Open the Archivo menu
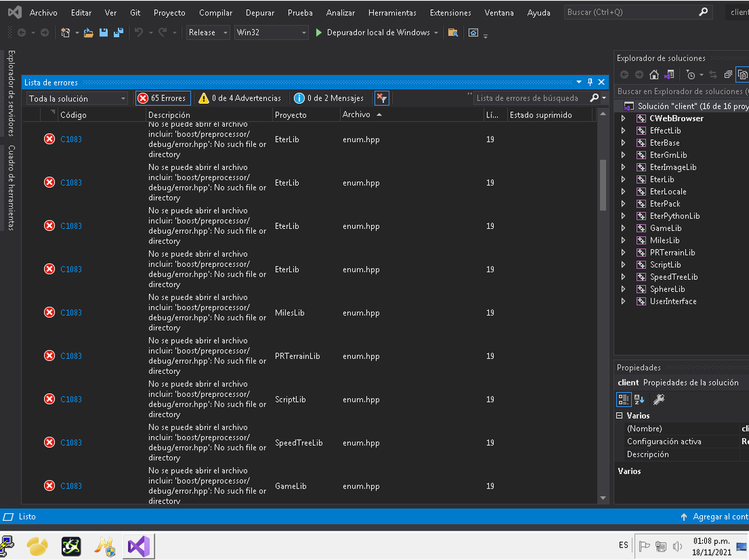The image size is (749, 560). [x=43, y=13]
